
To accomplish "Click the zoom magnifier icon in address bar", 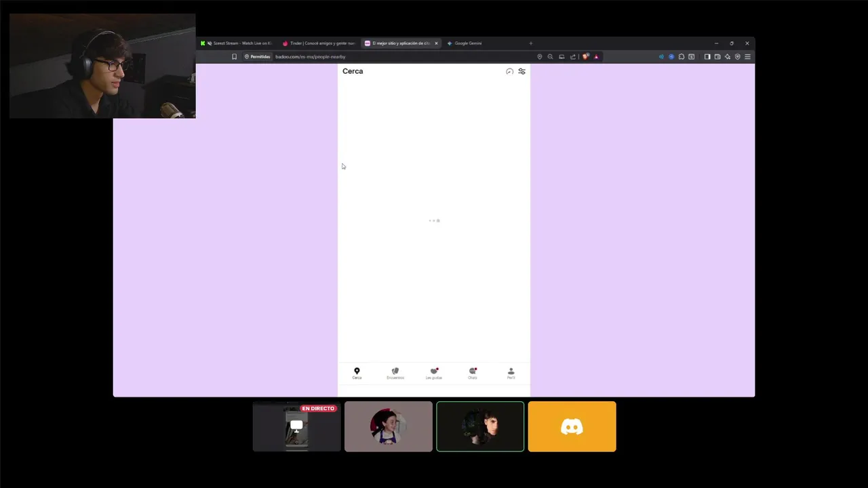I will click(550, 57).
